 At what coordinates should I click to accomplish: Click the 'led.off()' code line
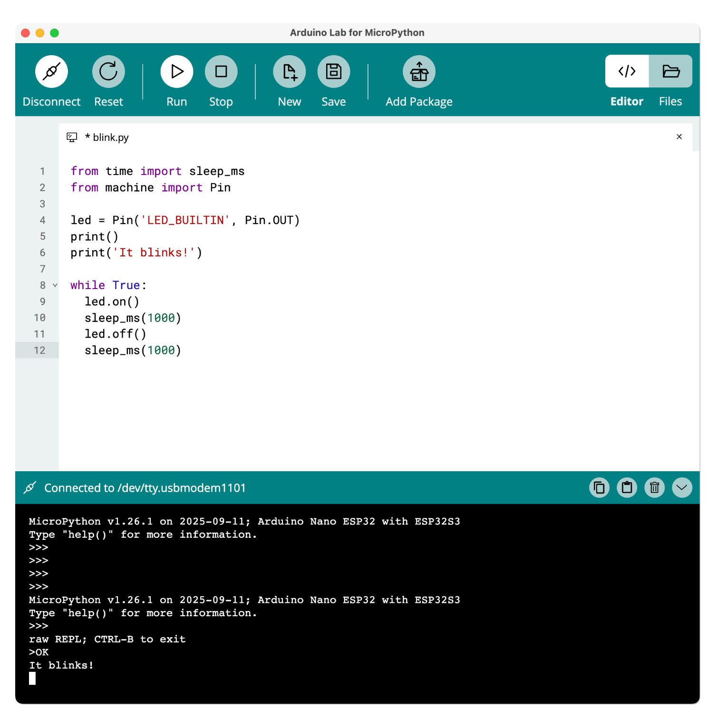(116, 334)
